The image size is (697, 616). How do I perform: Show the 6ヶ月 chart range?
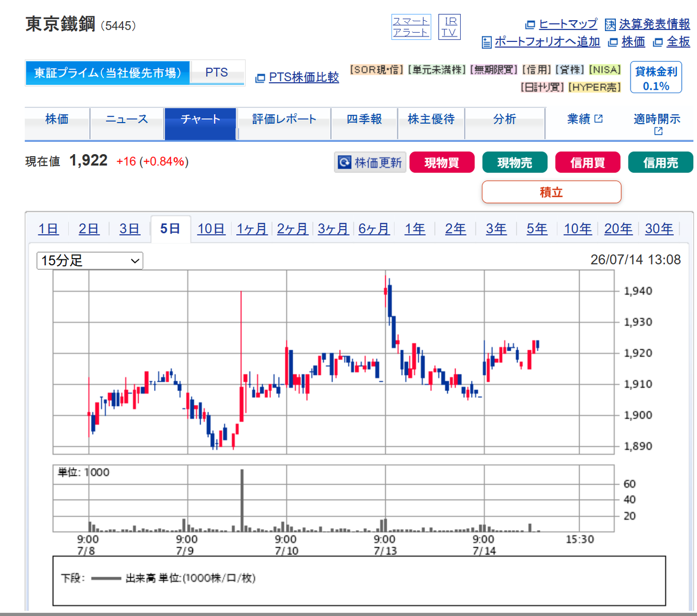tap(374, 229)
